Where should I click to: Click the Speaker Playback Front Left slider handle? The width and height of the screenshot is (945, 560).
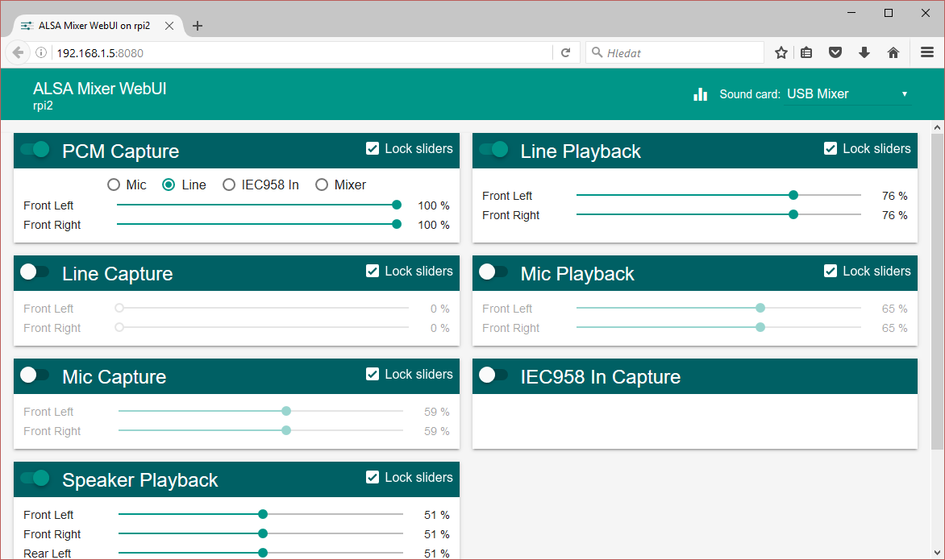pyautogui.click(x=263, y=514)
